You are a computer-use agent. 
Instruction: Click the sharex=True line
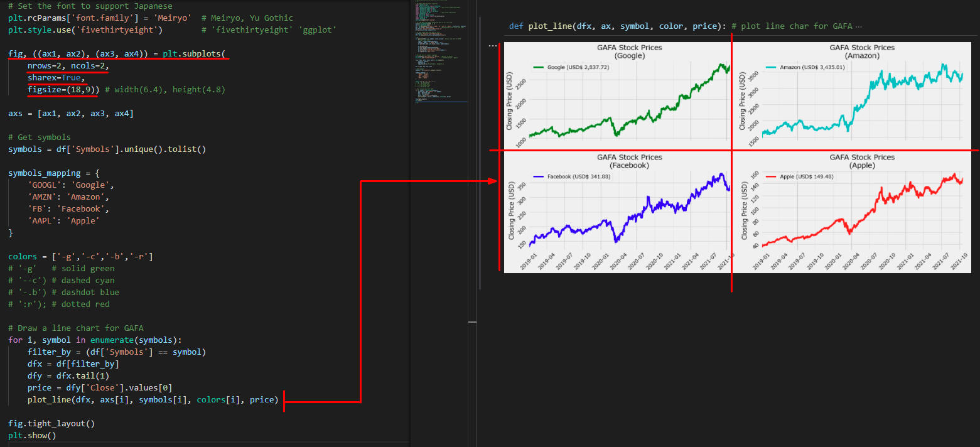(56, 77)
